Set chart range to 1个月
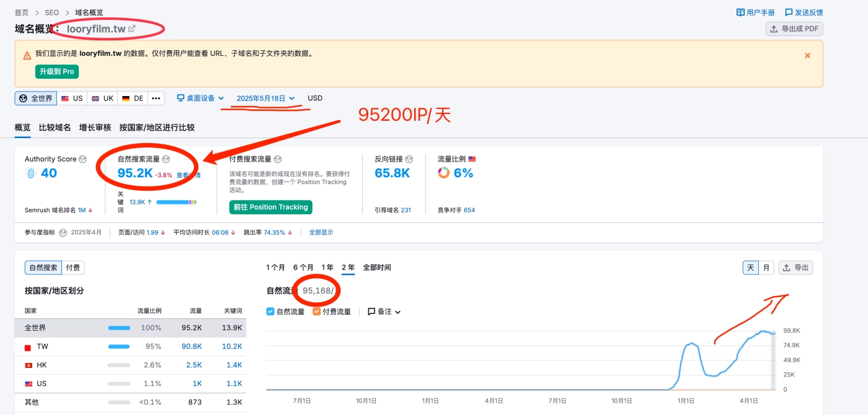868x415 pixels. click(276, 268)
